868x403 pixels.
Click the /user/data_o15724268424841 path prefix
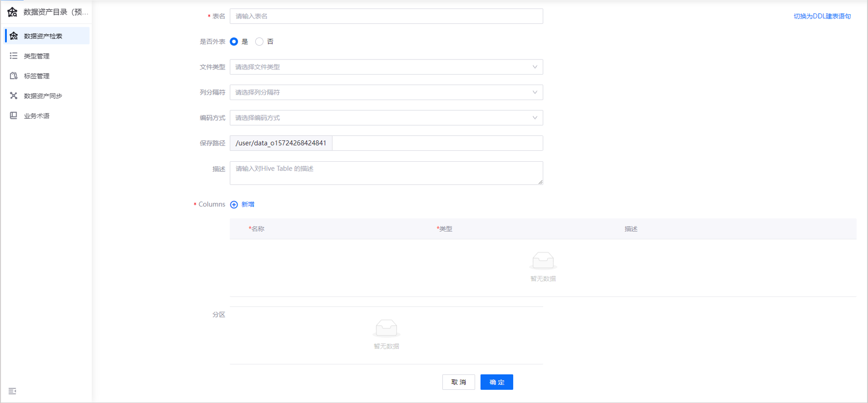(x=281, y=143)
